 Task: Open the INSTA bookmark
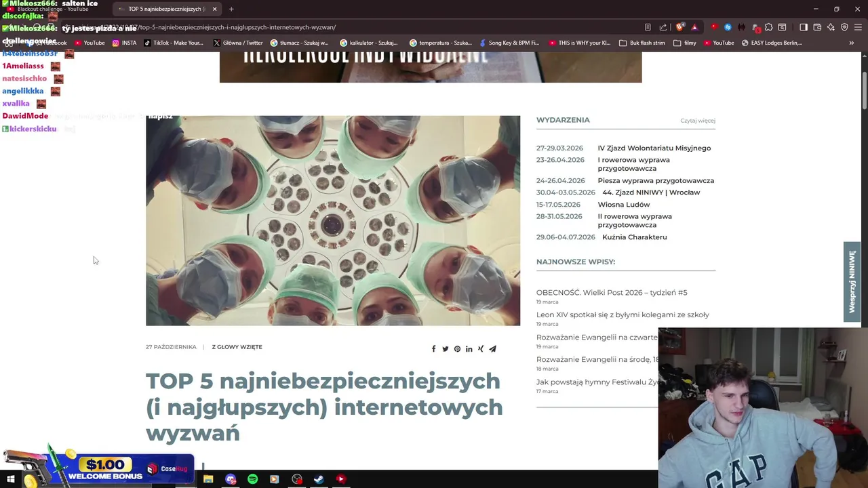pos(124,43)
